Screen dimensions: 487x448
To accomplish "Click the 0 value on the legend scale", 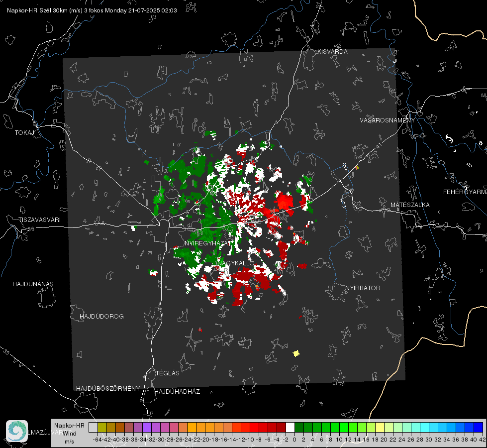I will click(x=294, y=440).
